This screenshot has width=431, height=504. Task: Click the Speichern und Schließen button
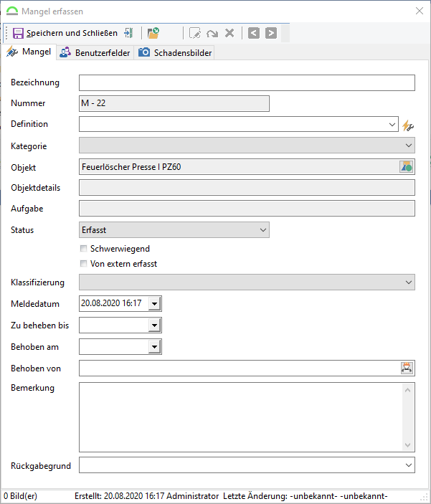[x=65, y=33]
